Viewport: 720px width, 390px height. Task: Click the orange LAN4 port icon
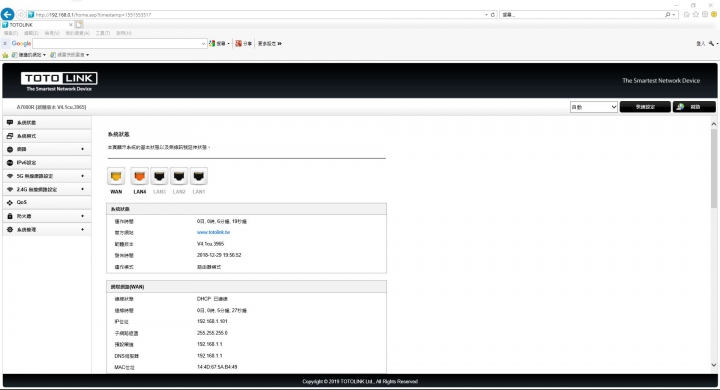(x=140, y=176)
